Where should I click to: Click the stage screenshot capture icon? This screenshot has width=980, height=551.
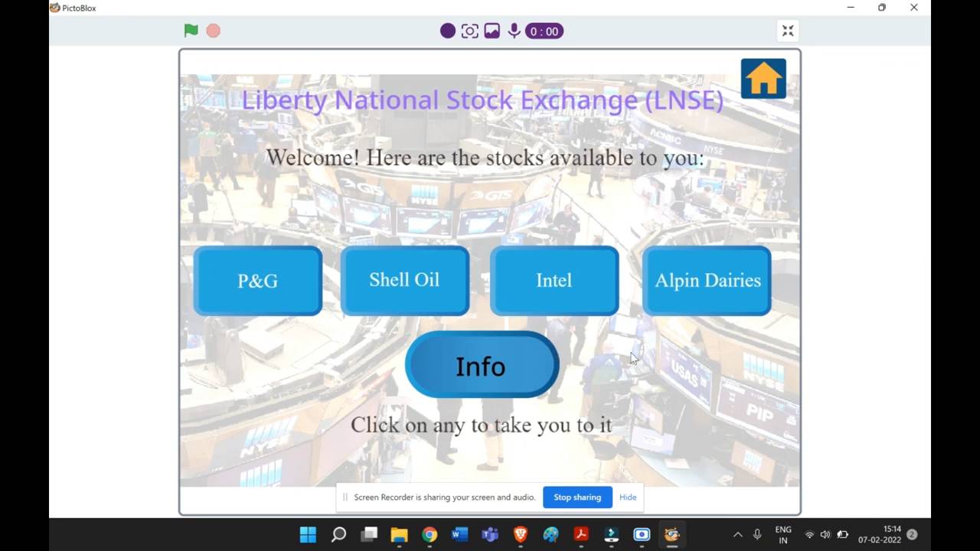click(x=470, y=31)
